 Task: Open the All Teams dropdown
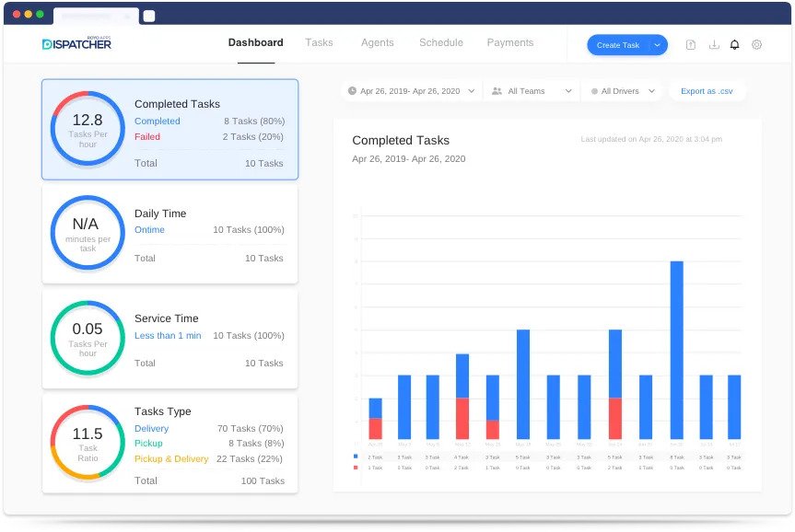(532, 91)
